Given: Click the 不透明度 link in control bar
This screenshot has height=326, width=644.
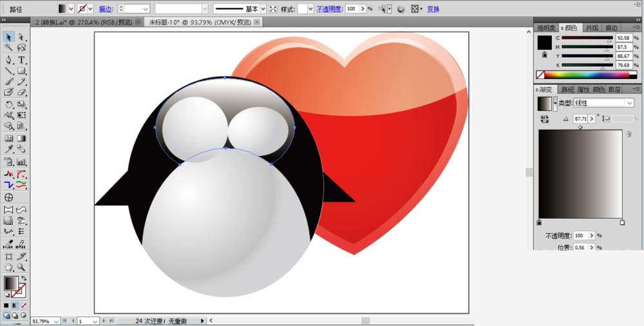Looking at the screenshot, I should point(329,9).
